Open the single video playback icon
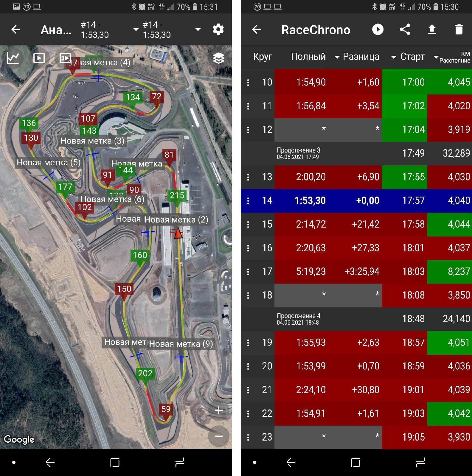The image size is (472, 476). [39, 58]
